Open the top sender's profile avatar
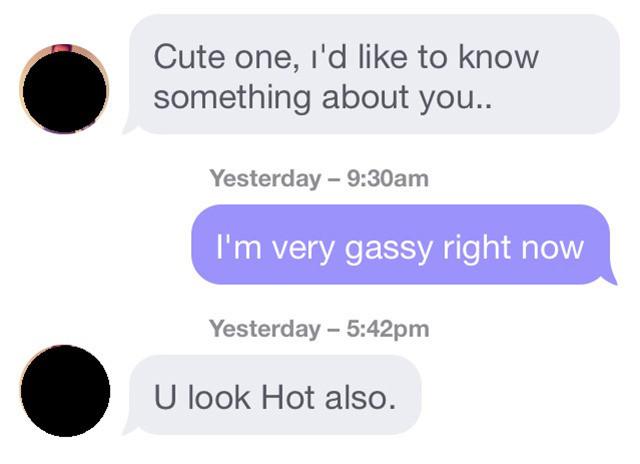This screenshot has height=464, width=640. coord(64,89)
